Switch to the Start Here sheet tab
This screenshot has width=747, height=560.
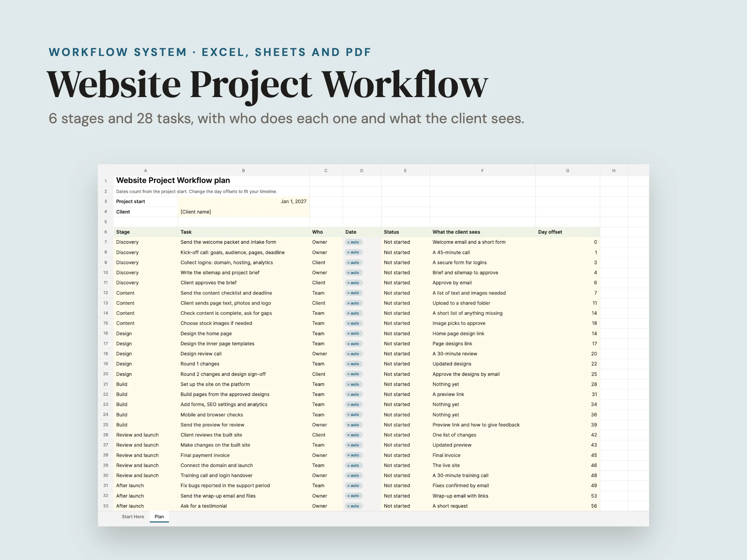tap(133, 517)
